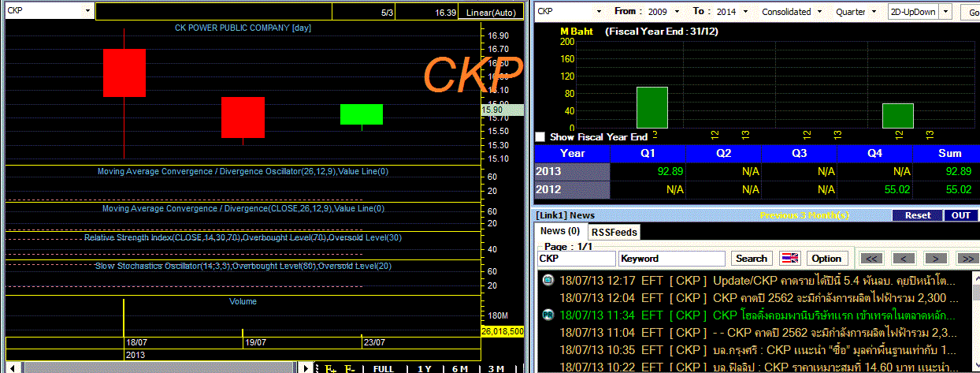Click the Go button
The height and width of the screenshot is (373, 980).
coord(970,13)
